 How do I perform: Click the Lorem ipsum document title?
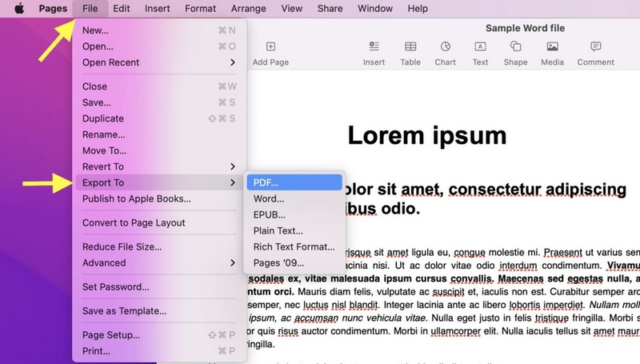coord(427,135)
